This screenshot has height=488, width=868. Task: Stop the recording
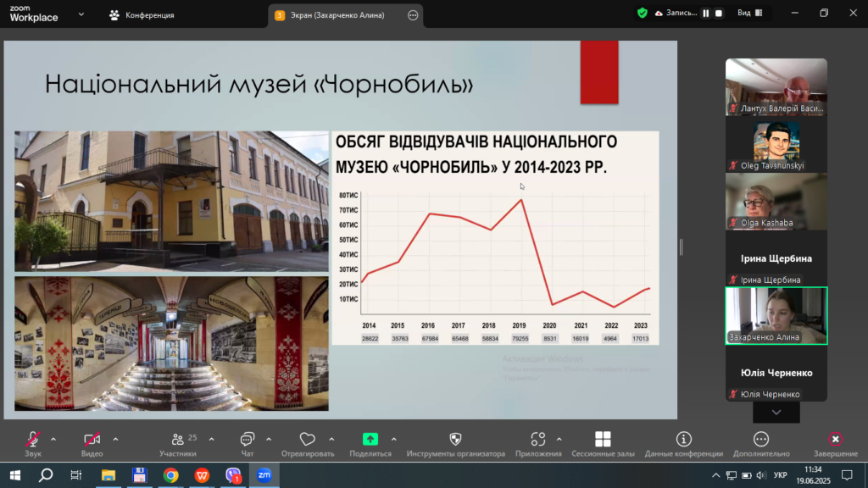[x=719, y=14]
